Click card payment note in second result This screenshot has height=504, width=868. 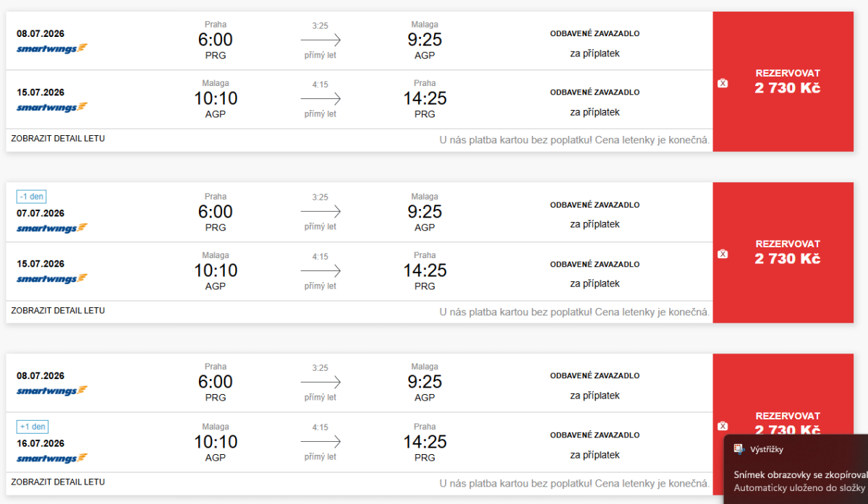pyautogui.click(x=574, y=312)
